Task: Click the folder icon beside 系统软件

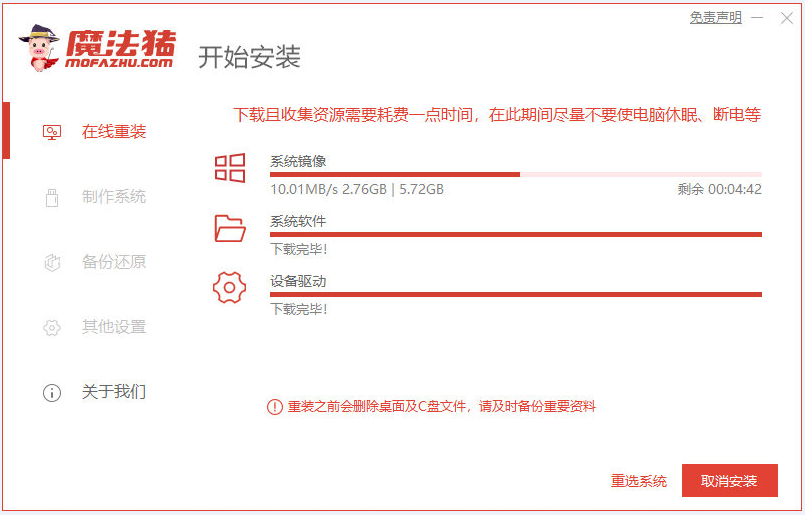Action: 230,228
